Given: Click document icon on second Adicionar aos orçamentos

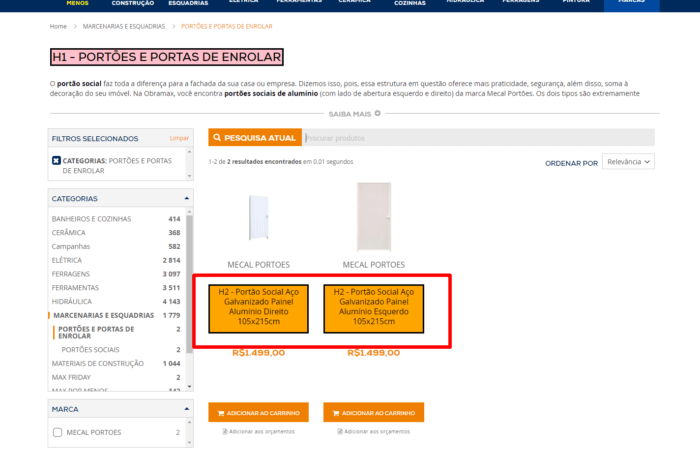Looking at the screenshot, I should pos(339,431).
